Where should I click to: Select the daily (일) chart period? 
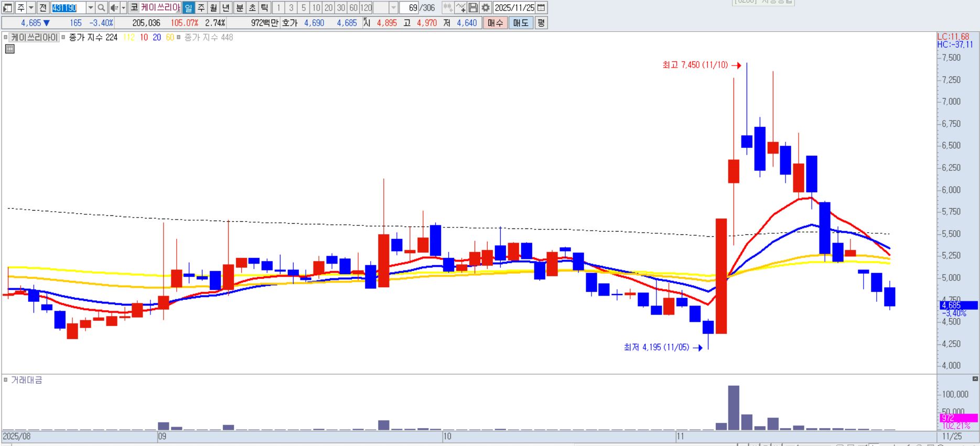click(x=189, y=8)
